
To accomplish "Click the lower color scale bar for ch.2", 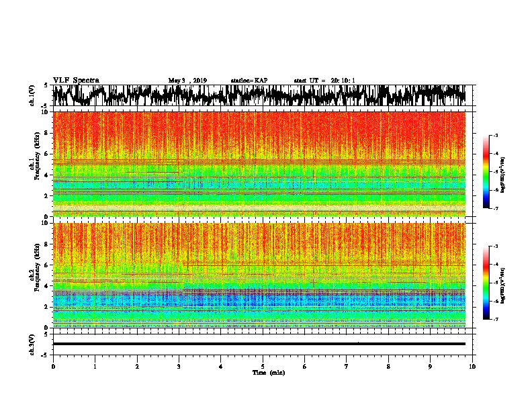I will pos(486,283).
